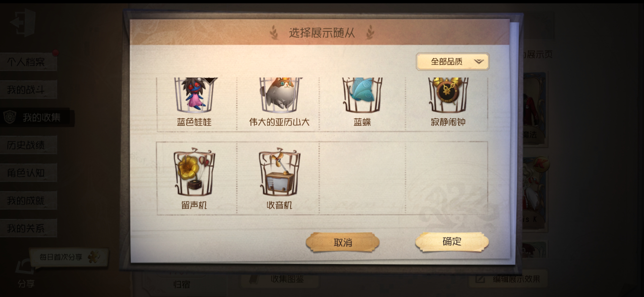Confirm with the 确定 button
The height and width of the screenshot is (297, 644).
click(452, 242)
